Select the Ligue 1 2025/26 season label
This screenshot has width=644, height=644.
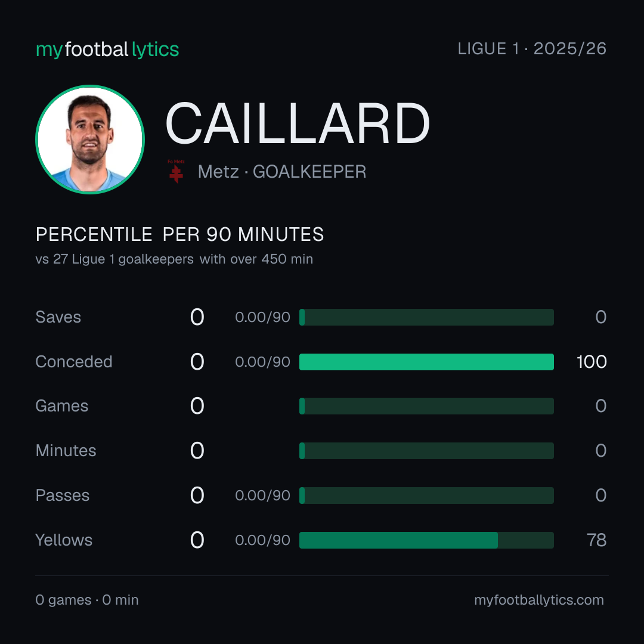[x=532, y=48]
